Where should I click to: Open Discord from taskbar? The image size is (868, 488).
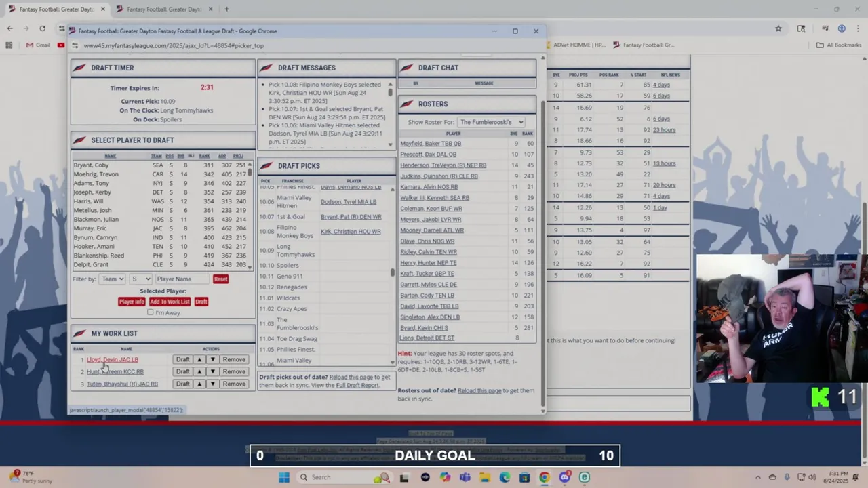564,477
